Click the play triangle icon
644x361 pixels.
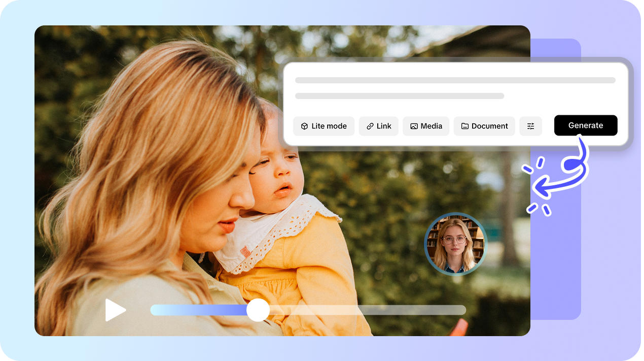(x=116, y=310)
